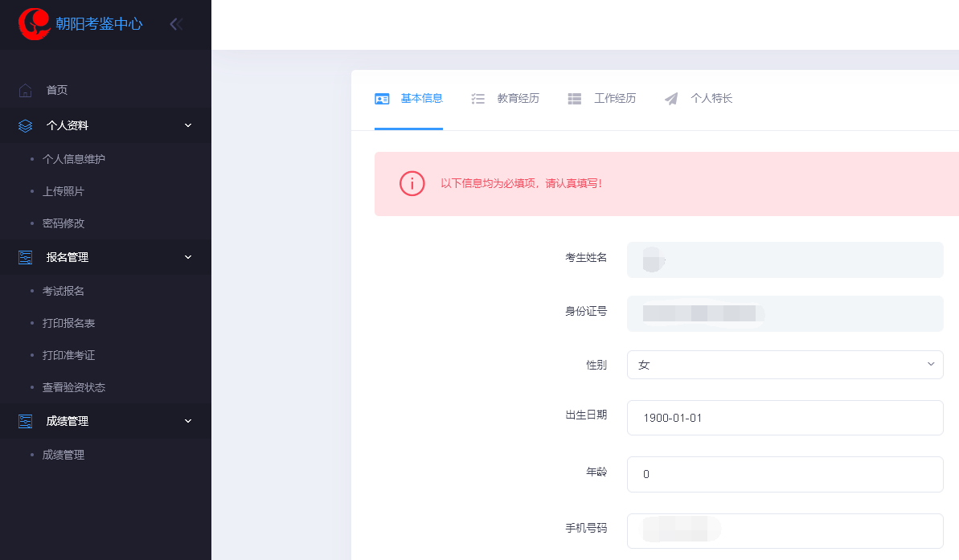
Task: Go to 考试报名 page
Action: click(64, 291)
